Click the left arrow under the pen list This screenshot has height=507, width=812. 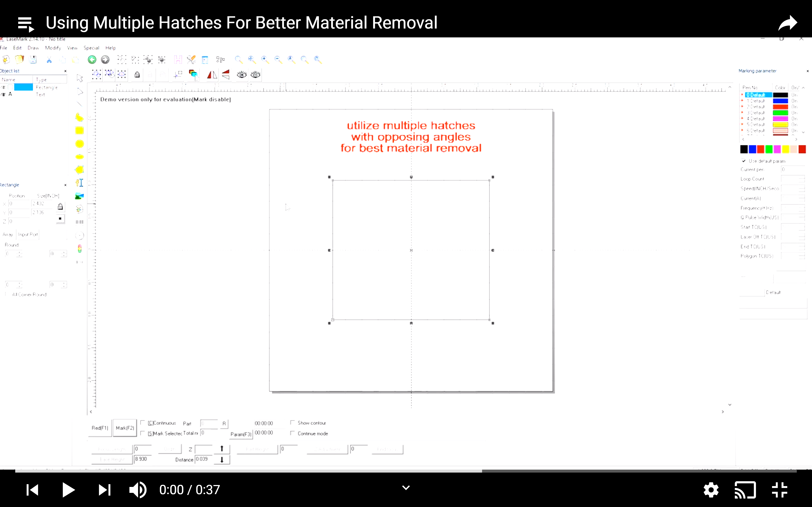[x=743, y=139]
